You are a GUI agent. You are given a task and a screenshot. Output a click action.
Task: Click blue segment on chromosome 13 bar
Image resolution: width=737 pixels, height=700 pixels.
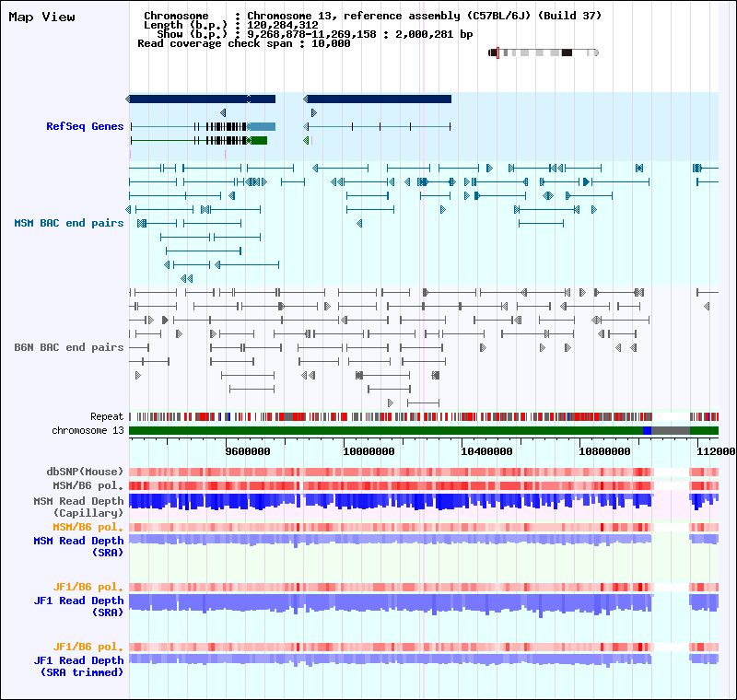point(648,430)
